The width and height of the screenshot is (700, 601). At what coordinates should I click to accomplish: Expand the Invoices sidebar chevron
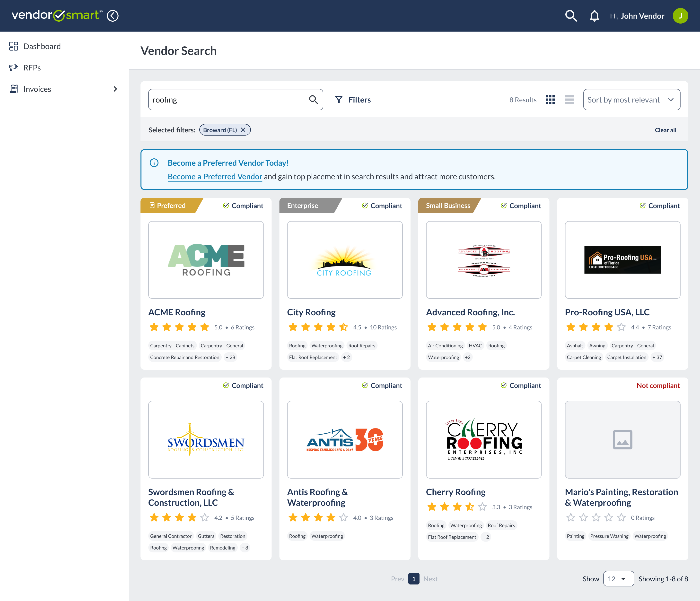click(x=115, y=89)
